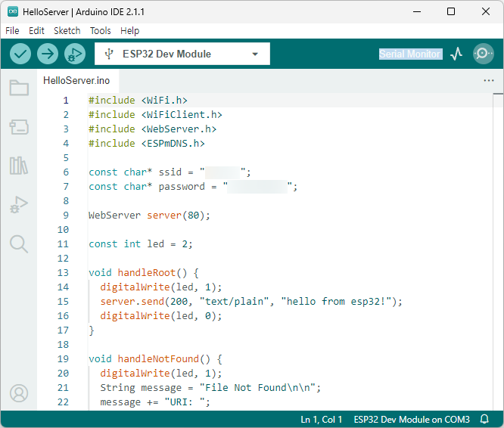
Task: Click the highlighted Serial Monitor tooltip label
Action: coord(410,54)
